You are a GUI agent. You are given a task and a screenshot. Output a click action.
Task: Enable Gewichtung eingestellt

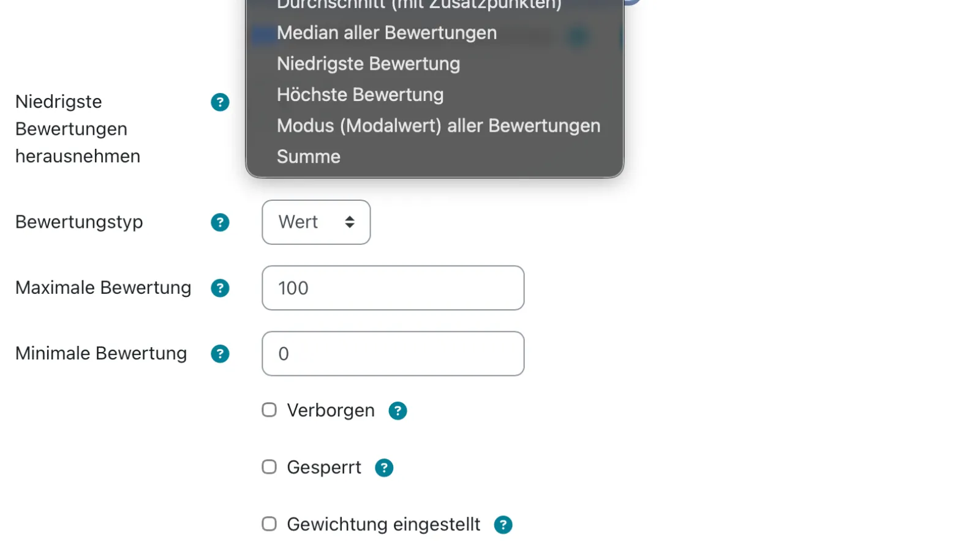pyautogui.click(x=269, y=523)
